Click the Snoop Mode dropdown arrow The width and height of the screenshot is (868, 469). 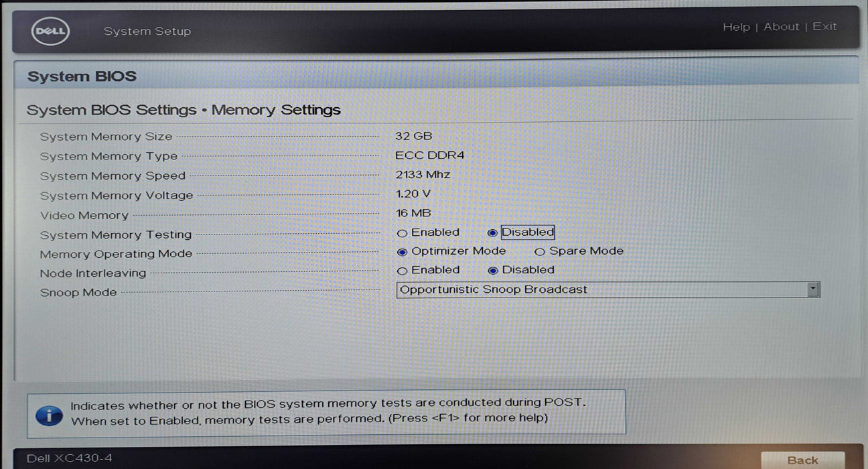(813, 289)
